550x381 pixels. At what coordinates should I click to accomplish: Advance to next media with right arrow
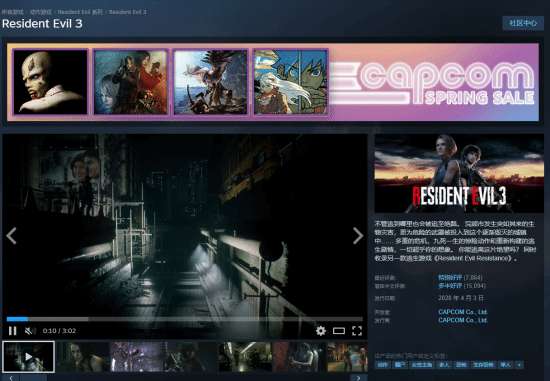click(x=358, y=236)
